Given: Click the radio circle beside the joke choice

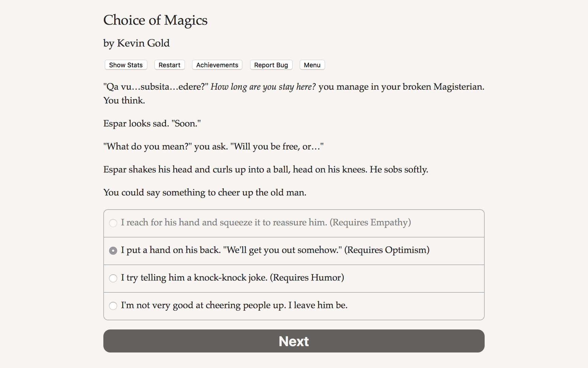Looking at the screenshot, I should click(113, 278).
